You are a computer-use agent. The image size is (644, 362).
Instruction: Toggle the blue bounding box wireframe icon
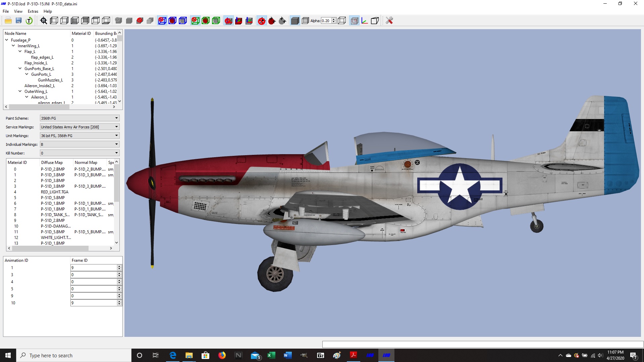pyautogui.click(x=183, y=21)
